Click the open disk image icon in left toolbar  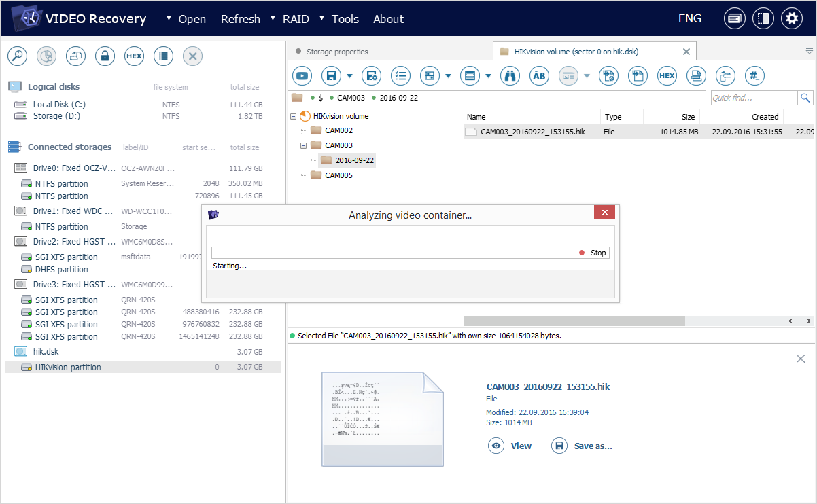75,56
